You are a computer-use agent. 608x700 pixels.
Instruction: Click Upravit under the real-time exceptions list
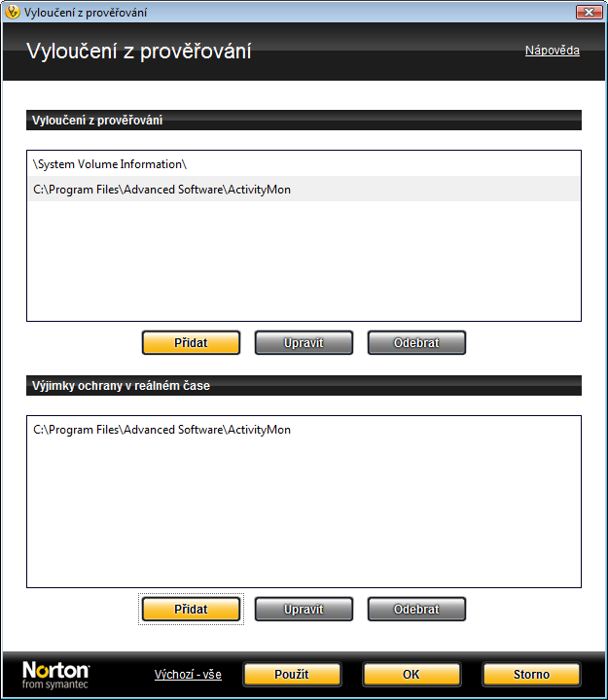[304, 610]
